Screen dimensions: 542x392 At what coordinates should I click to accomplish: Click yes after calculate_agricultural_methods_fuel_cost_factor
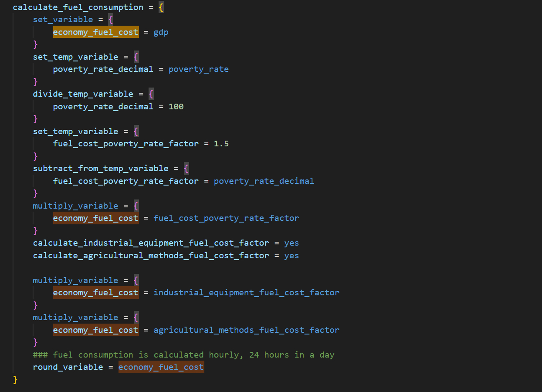coord(291,256)
